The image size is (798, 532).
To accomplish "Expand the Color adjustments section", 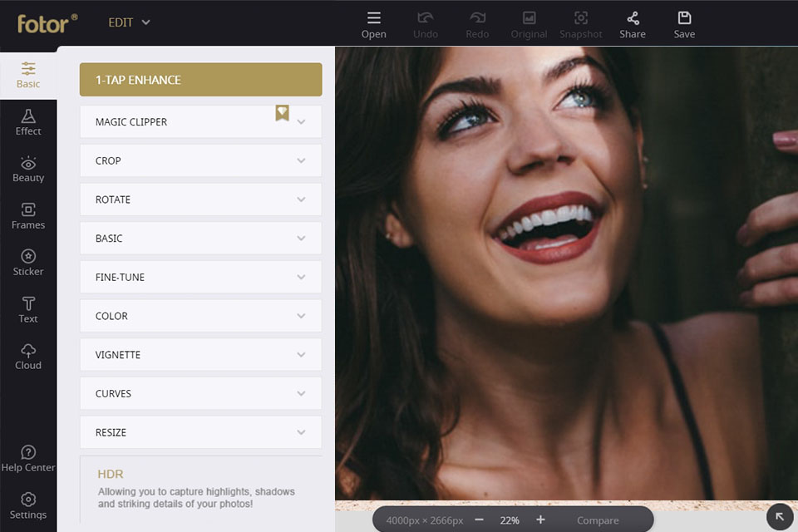I will point(199,316).
